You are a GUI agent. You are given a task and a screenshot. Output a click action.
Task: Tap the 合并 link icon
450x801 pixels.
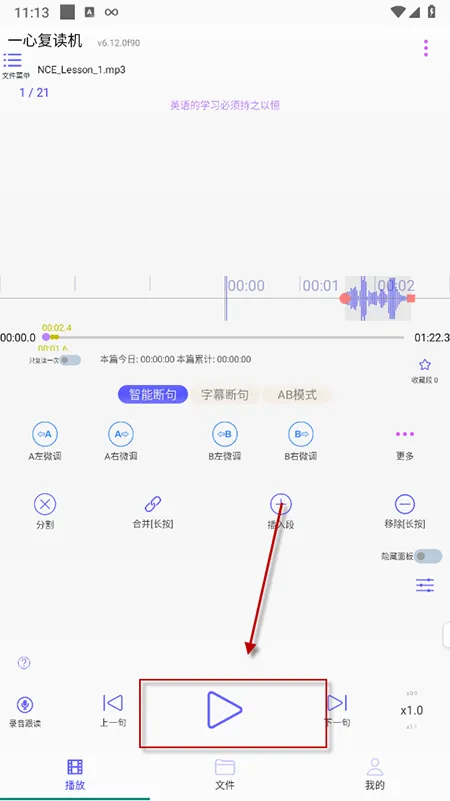click(153, 504)
